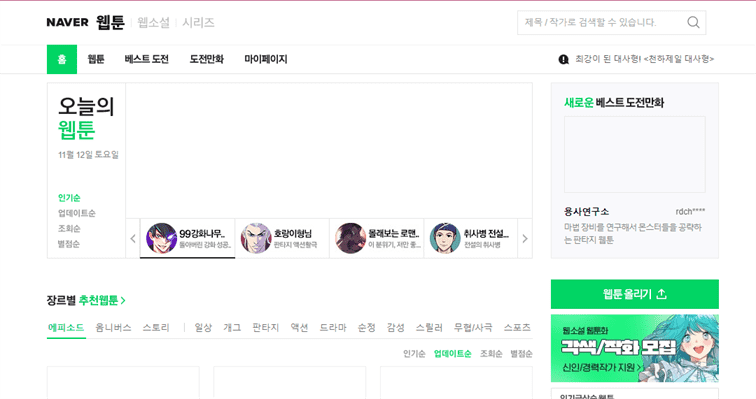756x399 pixels.
Task: Select the 일상 genre tab
Action: click(203, 328)
